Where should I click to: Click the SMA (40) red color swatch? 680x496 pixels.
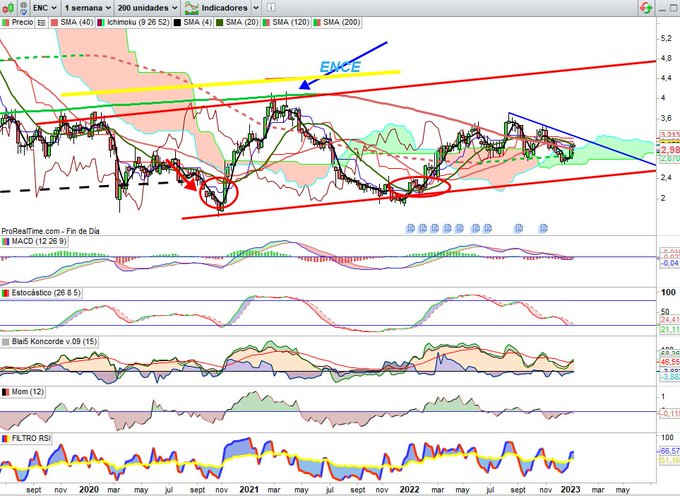pos(55,22)
